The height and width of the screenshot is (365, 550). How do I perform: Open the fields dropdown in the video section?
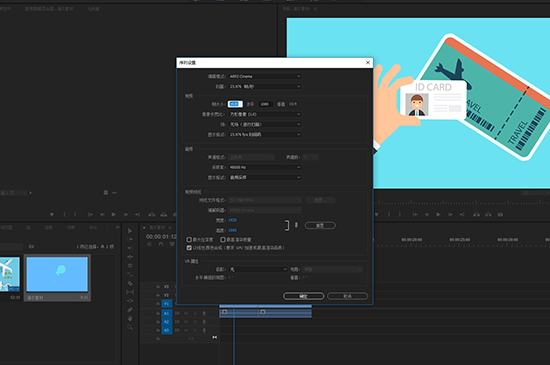click(x=264, y=124)
